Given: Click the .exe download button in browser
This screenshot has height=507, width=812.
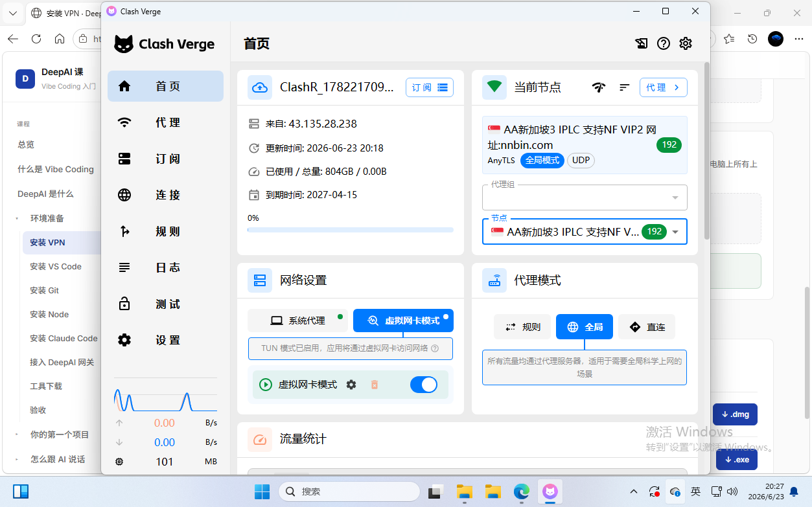Looking at the screenshot, I should [x=737, y=460].
